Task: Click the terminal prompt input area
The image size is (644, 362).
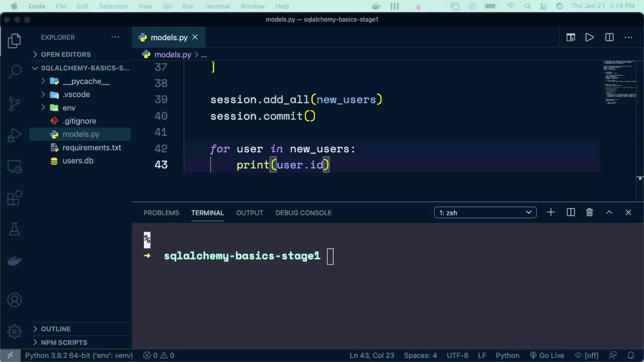Action: 330,256
